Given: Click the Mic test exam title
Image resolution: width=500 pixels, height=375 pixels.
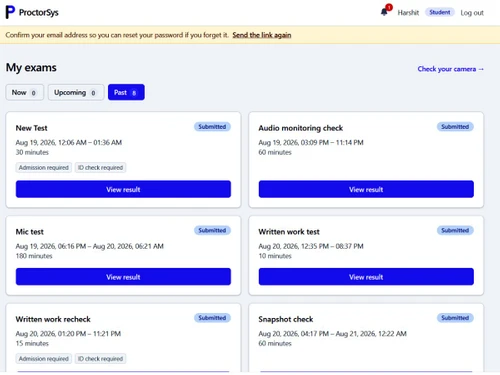Looking at the screenshot, I should click(30, 232).
